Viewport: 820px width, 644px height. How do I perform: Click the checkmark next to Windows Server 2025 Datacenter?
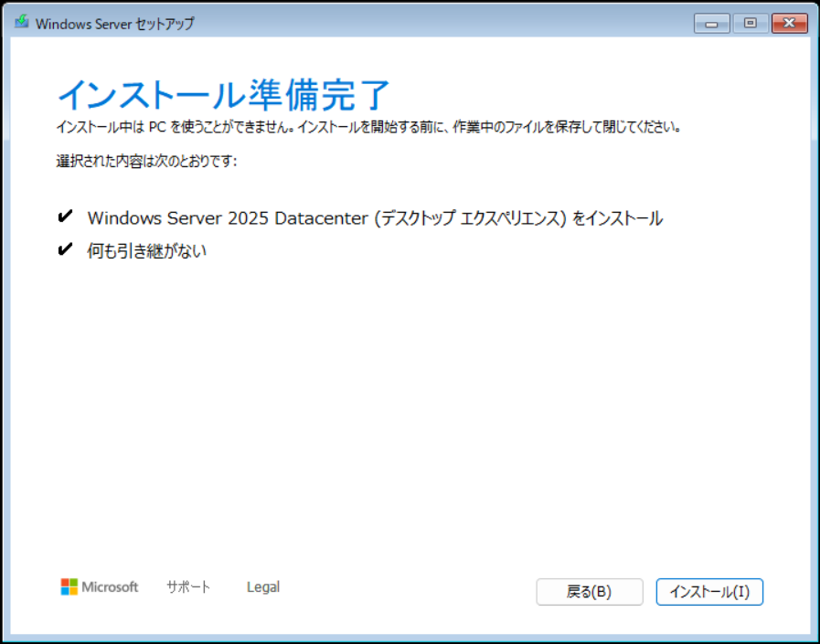tap(65, 216)
